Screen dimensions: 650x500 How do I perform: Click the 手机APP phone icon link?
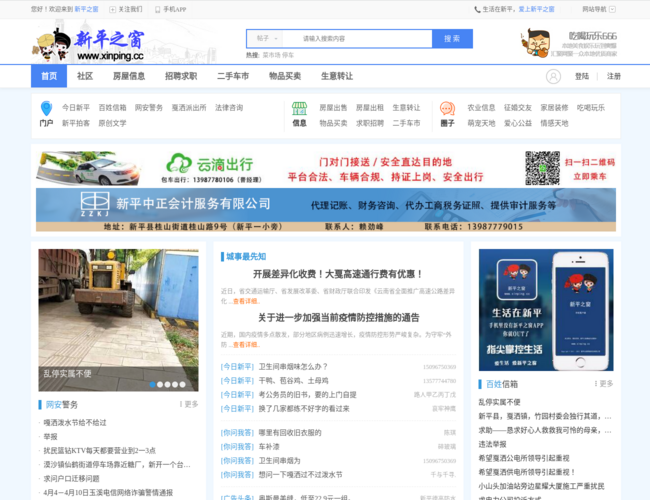(x=170, y=9)
